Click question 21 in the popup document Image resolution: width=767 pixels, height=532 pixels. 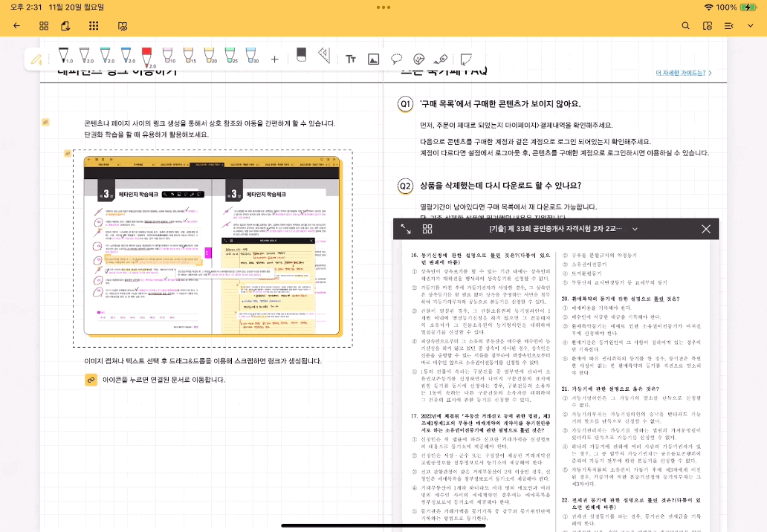click(610, 389)
